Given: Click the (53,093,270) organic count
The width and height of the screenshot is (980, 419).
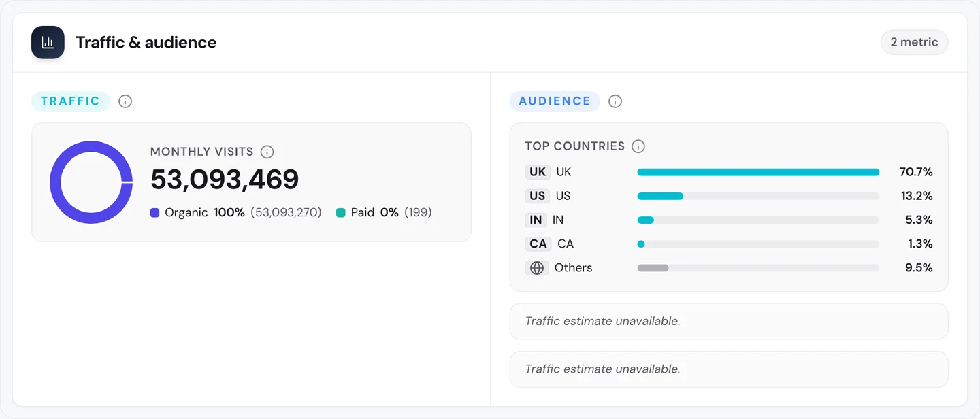Looking at the screenshot, I should coord(286,213).
